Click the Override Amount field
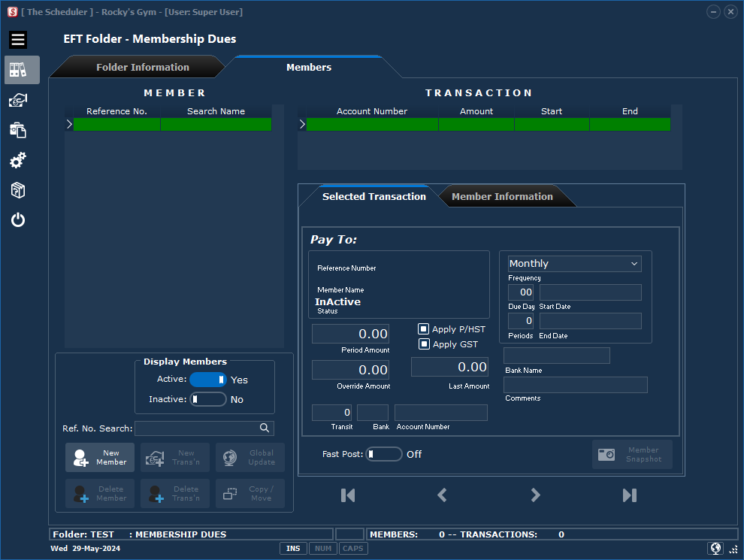The image size is (744, 560). pos(351,370)
